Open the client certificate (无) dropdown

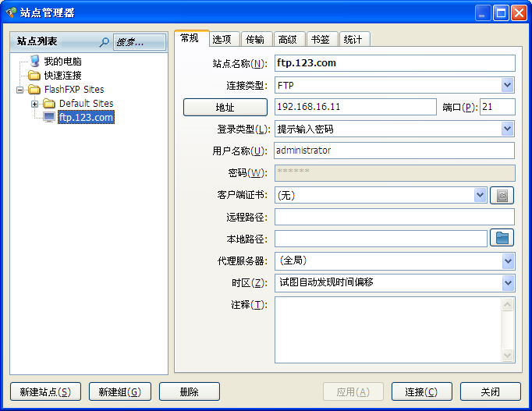pyautogui.click(x=480, y=195)
